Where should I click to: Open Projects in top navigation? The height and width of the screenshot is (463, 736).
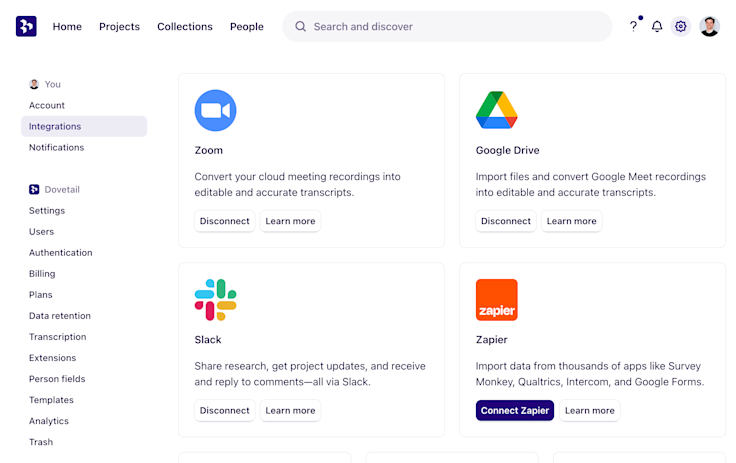tap(119, 27)
